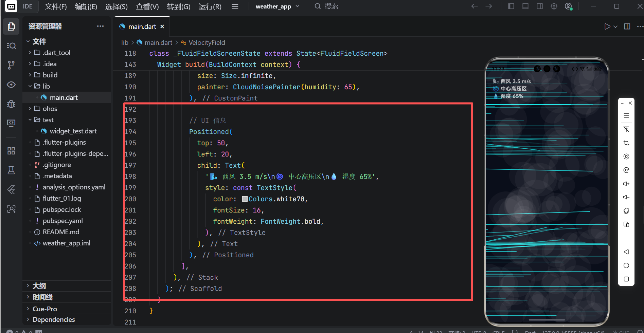Expand the 时间线 timeline section
This screenshot has height=333, width=644.
point(67,297)
